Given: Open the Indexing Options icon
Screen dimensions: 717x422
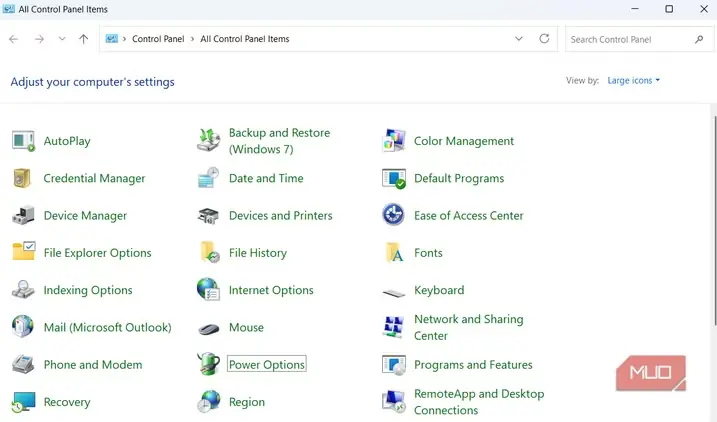Looking at the screenshot, I should pyautogui.click(x=23, y=289).
